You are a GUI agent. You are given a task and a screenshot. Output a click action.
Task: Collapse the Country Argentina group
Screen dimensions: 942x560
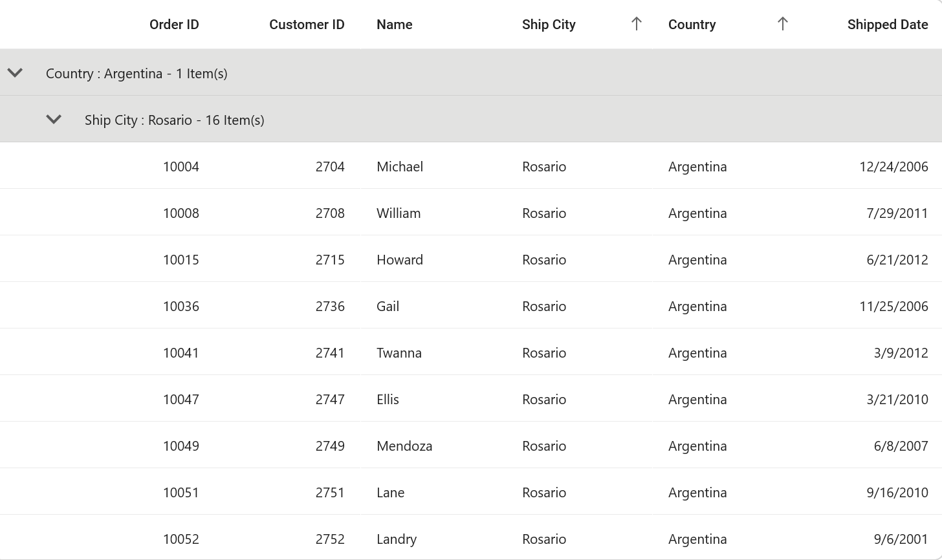click(16, 73)
